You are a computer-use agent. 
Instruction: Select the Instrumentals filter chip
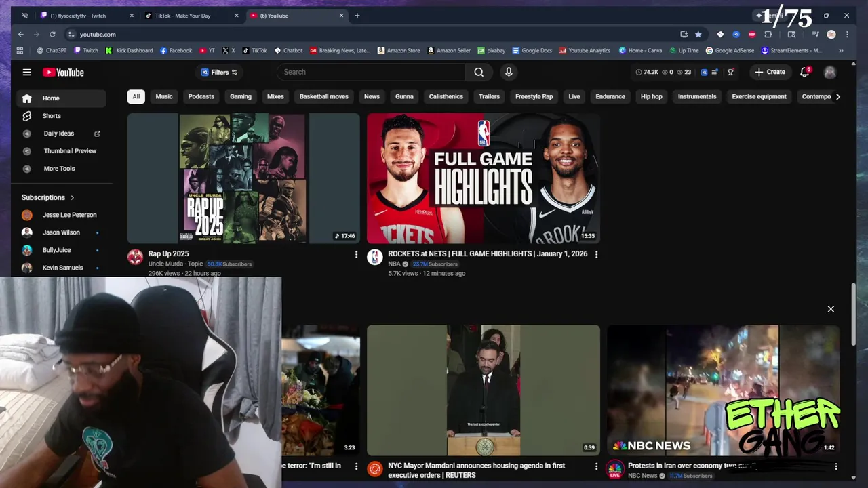(696, 96)
